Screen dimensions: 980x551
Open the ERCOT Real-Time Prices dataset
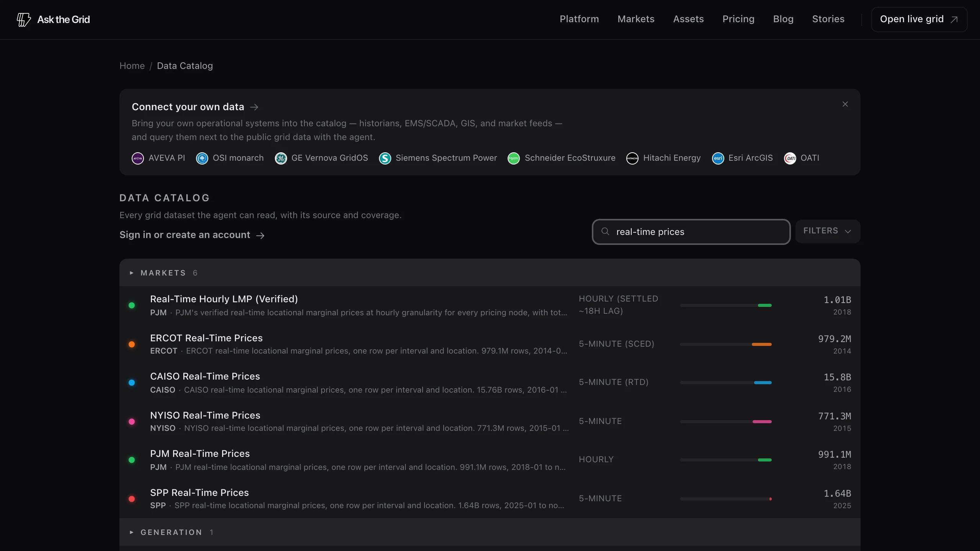tap(490, 344)
